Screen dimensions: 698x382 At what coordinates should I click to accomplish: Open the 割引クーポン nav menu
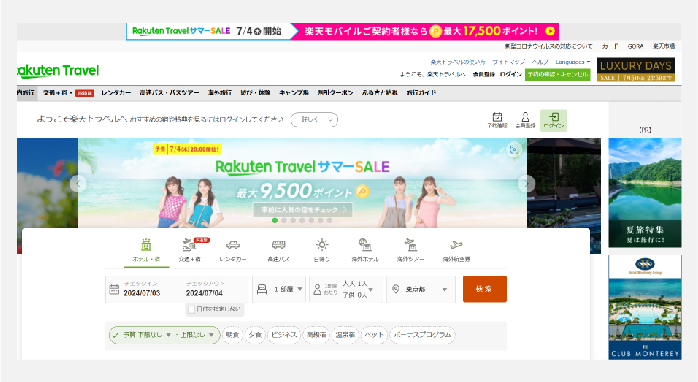pyautogui.click(x=335, y=93)
